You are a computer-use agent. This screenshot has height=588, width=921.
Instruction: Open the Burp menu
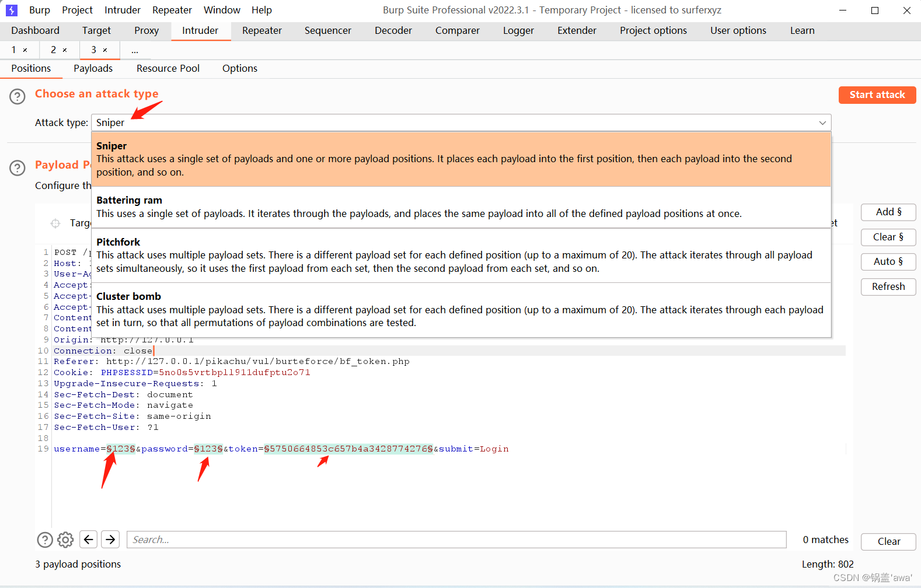coord(40,10)
